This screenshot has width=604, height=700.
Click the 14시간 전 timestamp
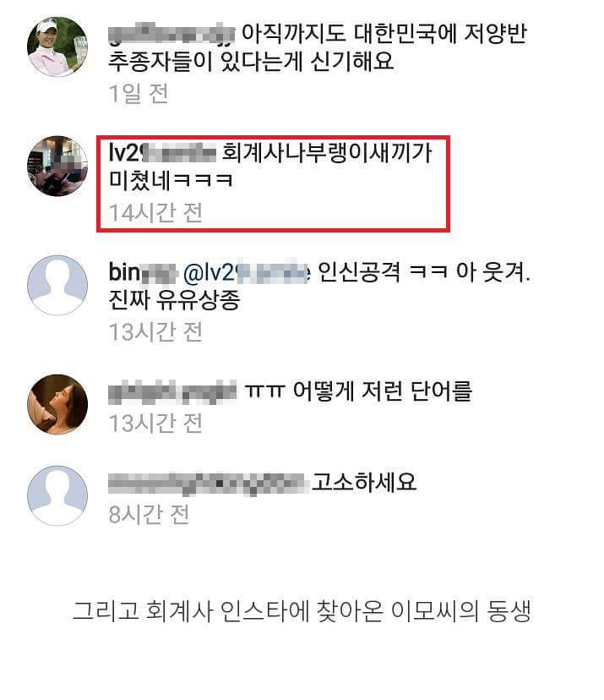[x=155, y=213]
